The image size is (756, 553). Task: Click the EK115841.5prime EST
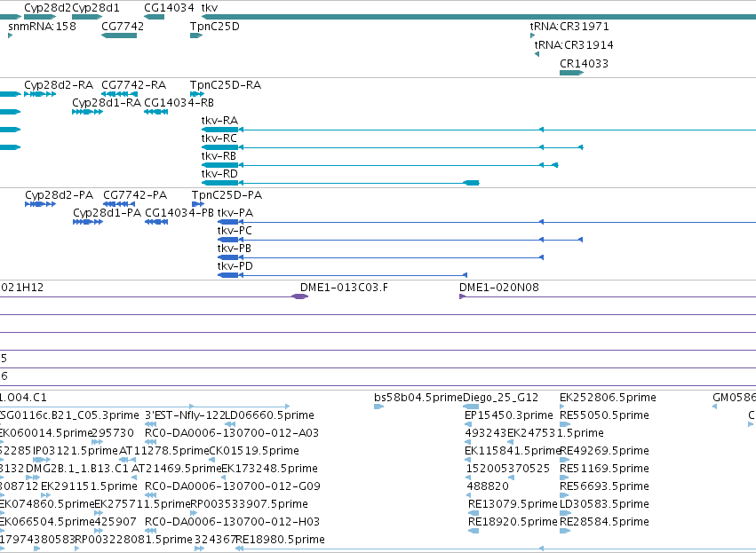click(x=467, y=460)
